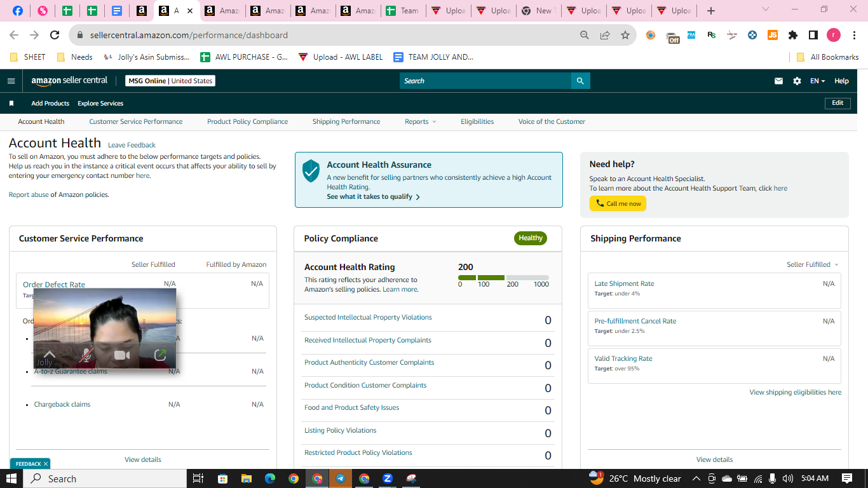Click the phone icon on Call me now
Image resolution: width=868 pixels, height=488 pixels.
600,203
